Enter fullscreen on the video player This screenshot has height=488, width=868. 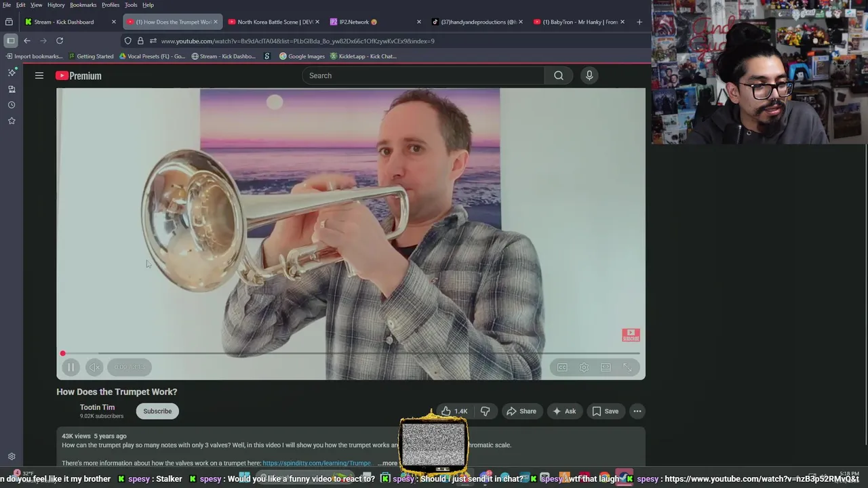627,367
